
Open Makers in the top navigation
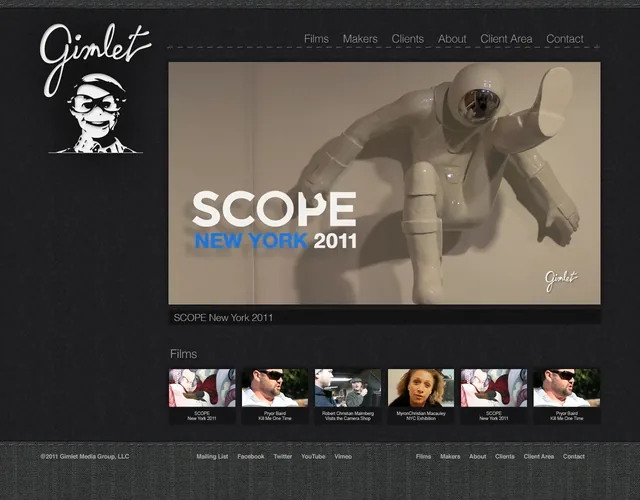(360, 39)
